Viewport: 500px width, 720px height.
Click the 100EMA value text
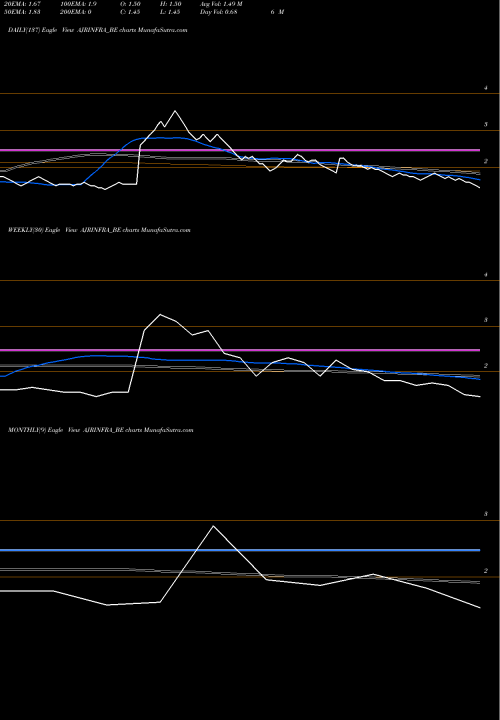[x=81, y=4]
